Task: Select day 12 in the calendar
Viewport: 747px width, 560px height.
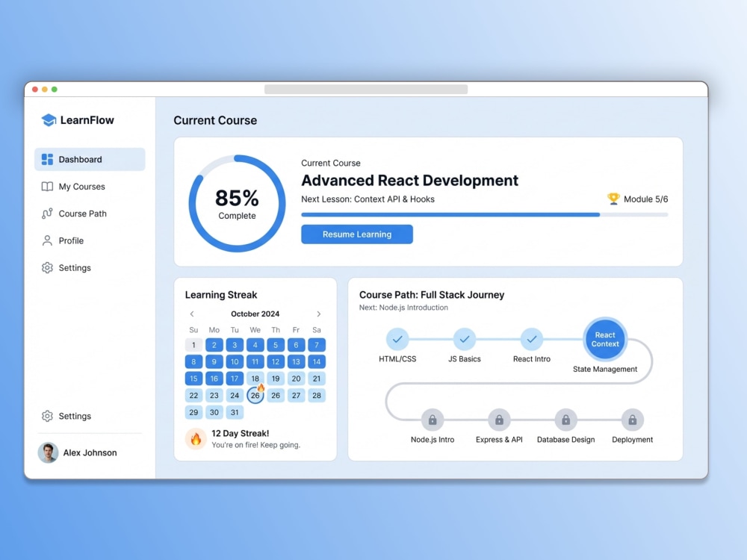Action: click(x=276, y=361)
